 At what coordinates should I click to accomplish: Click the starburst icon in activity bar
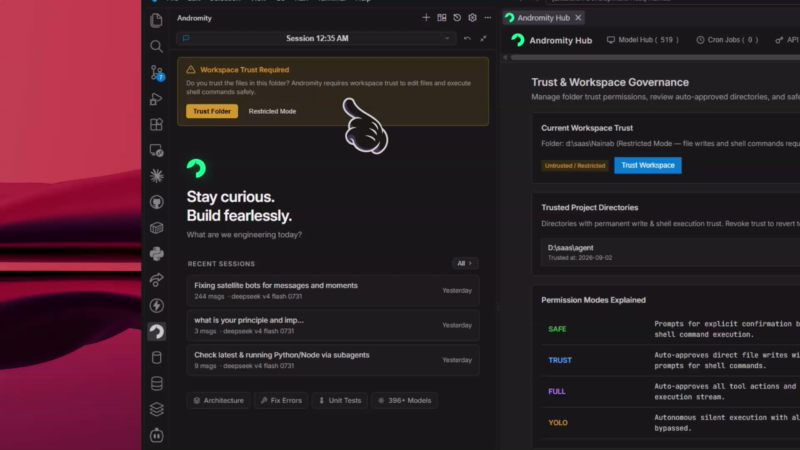(x=157, y=176)
